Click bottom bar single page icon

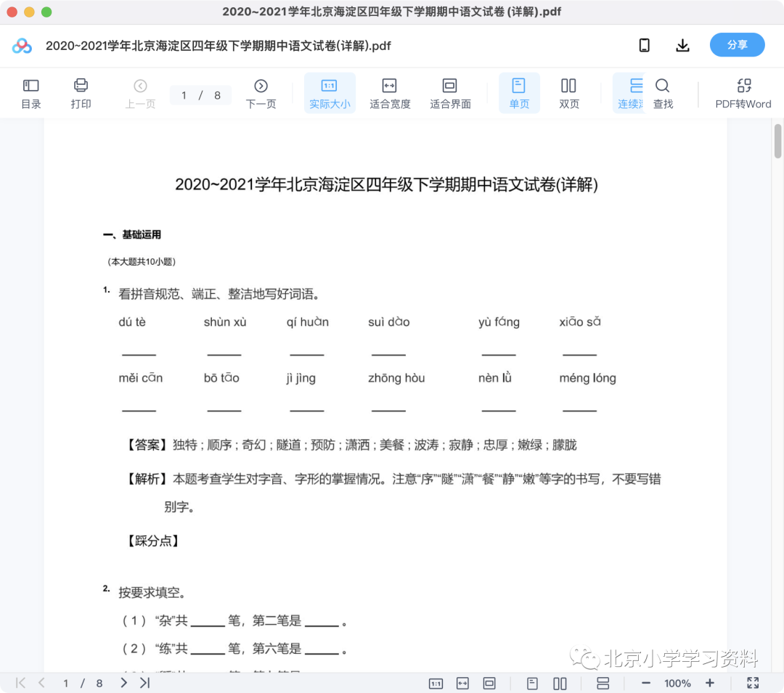[x=533, y=684]
